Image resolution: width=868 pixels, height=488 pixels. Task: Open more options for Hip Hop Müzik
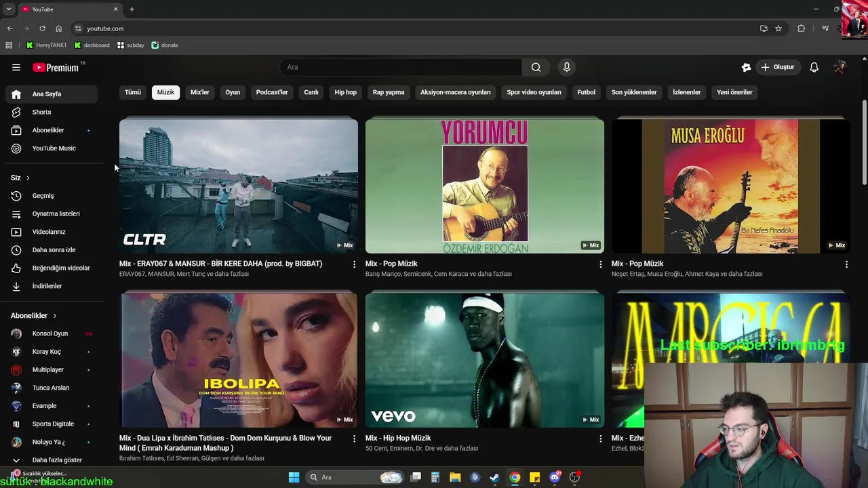[600, 439]
